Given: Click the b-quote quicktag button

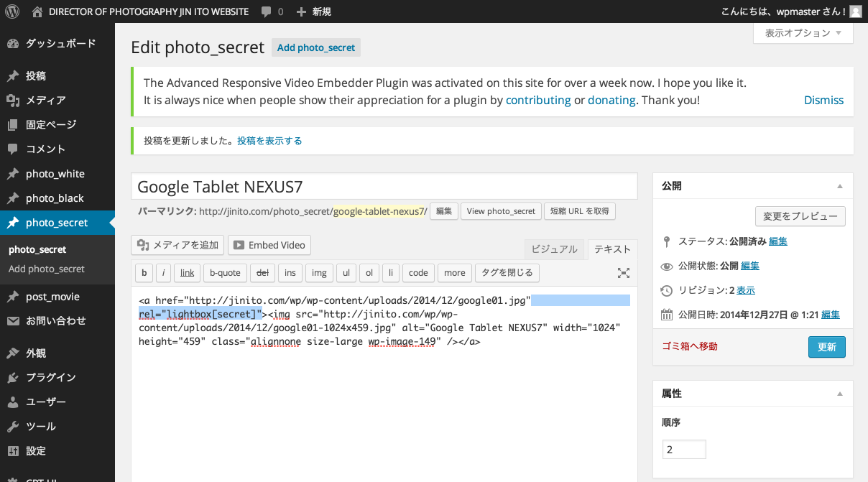Looking at the screenshot, I should (x=225, y=272).
